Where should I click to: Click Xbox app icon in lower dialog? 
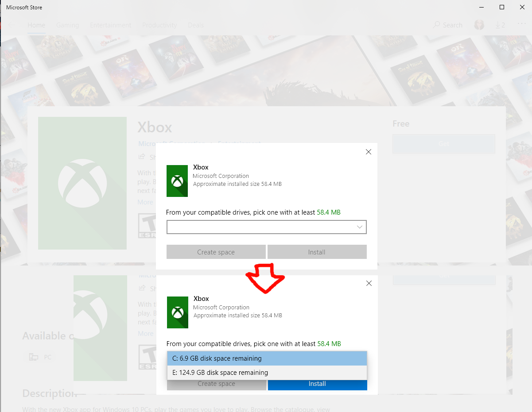[x=178, y=312]
